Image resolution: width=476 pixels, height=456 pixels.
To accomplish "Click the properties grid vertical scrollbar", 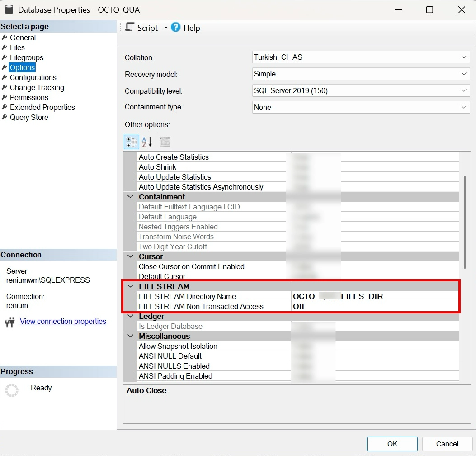I will click(464, 222).
